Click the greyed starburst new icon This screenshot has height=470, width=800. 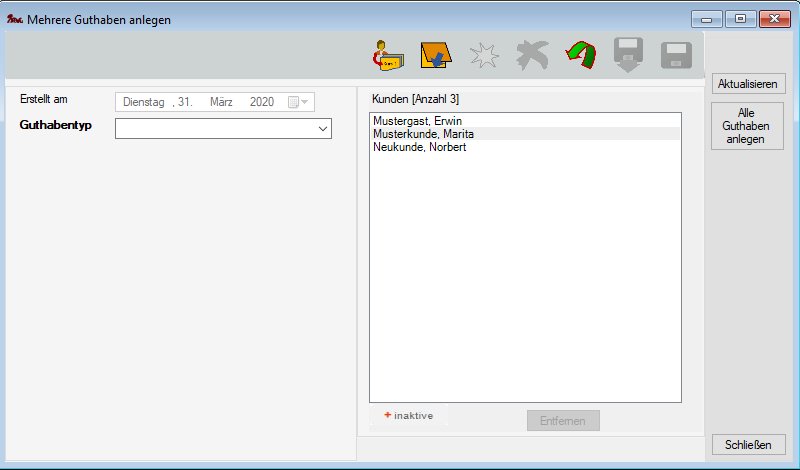pos(484,56)
